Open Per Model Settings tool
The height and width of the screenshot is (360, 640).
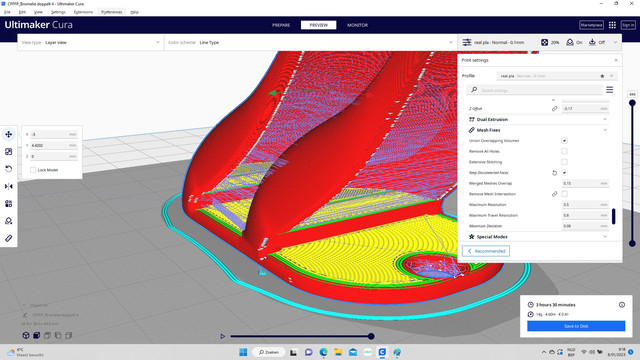point(9,204)
